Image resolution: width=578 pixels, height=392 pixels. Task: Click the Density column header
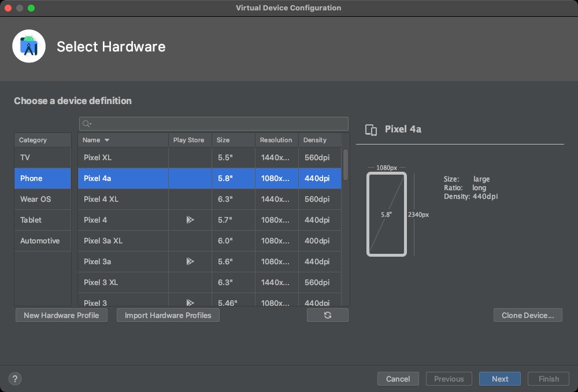tap(320, 140)
